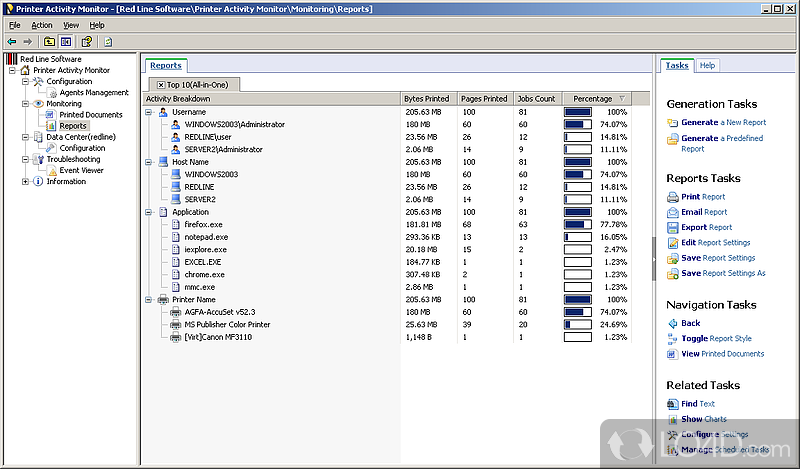The image size is (800, 469).
Task: Toggle Report Style in Navigation Tasks
Action: (715, 339)
